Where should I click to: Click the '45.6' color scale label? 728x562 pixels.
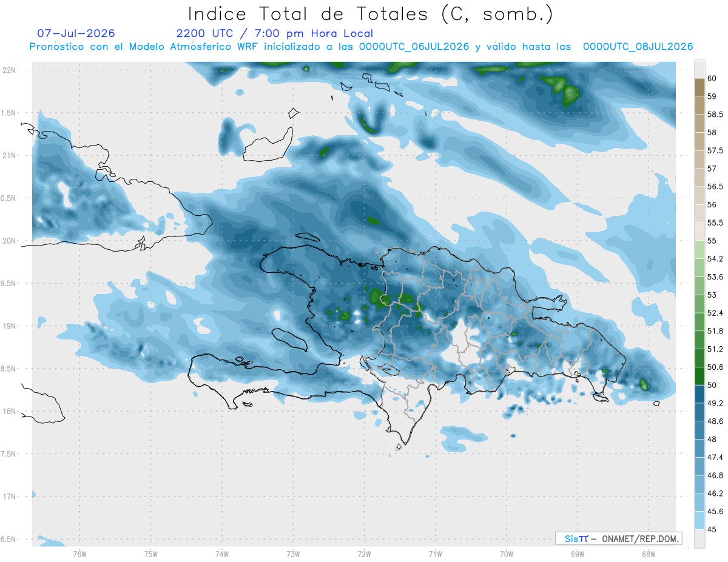click(715, 512)
